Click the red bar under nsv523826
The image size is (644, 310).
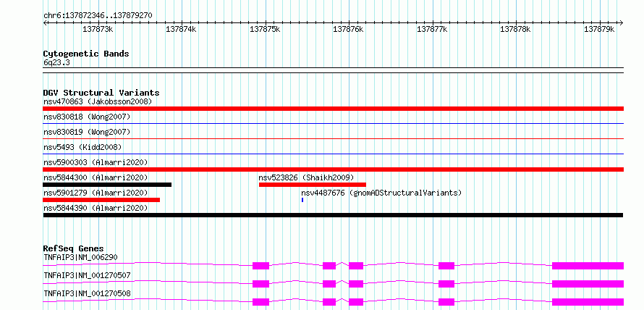(313, 185)
